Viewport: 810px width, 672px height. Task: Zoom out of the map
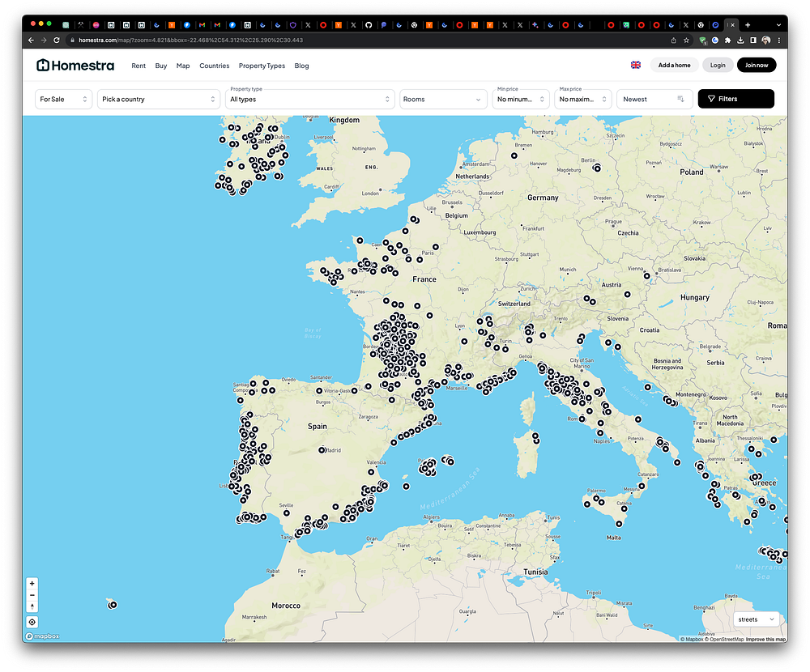coord(32,595)
